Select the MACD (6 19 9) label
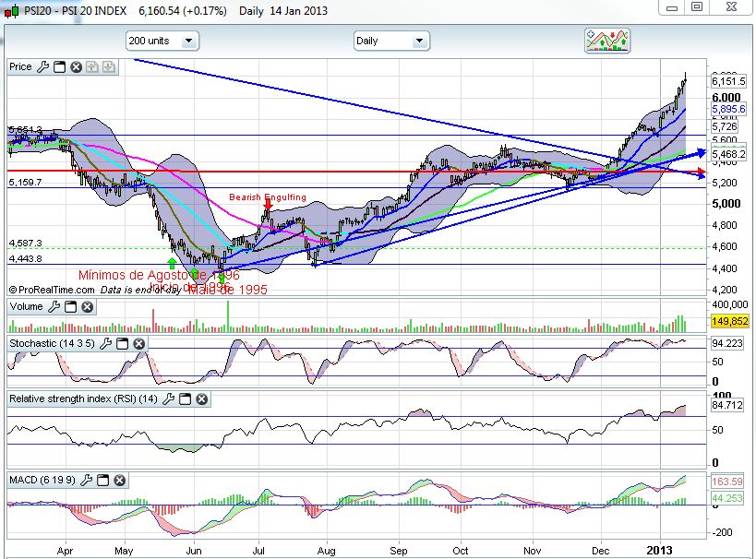 pyautogui.click(x=42, y=480)
